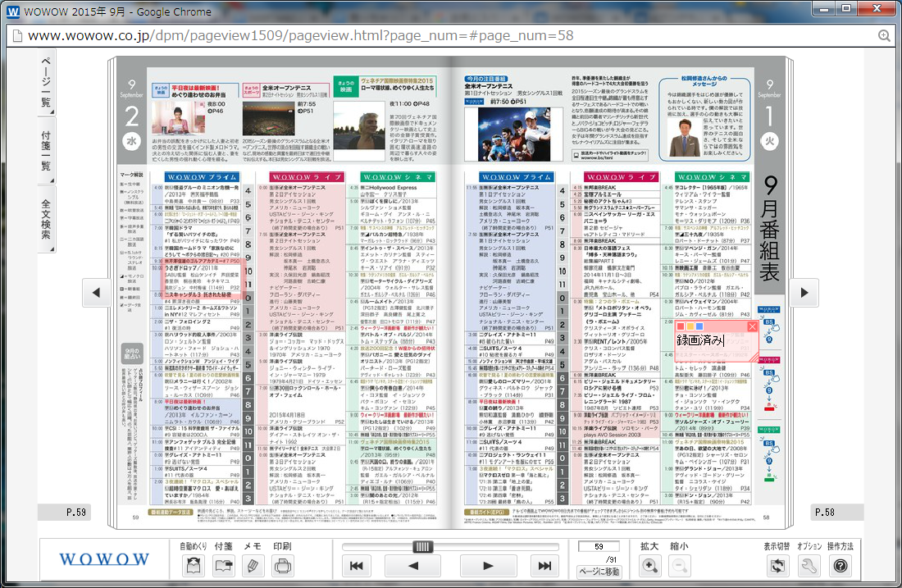Click the window W icon in title bar

pyautogui.click(x=12, y=11)
